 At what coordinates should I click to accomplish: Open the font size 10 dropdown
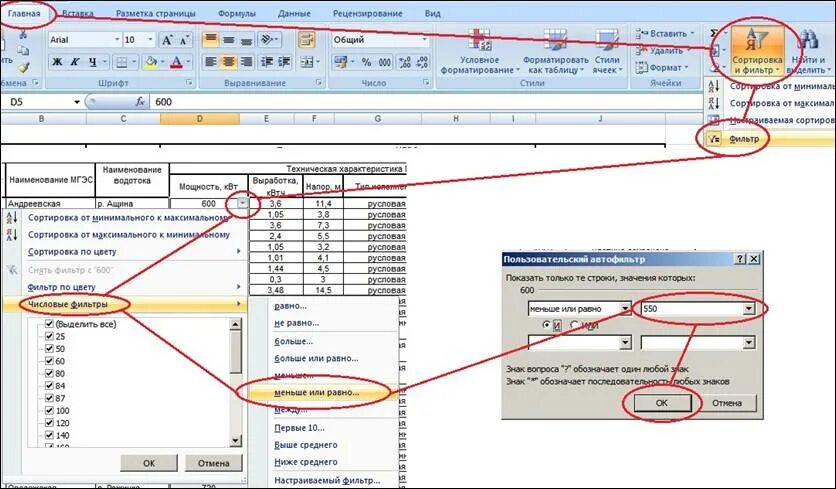click(x=150, y=40)
